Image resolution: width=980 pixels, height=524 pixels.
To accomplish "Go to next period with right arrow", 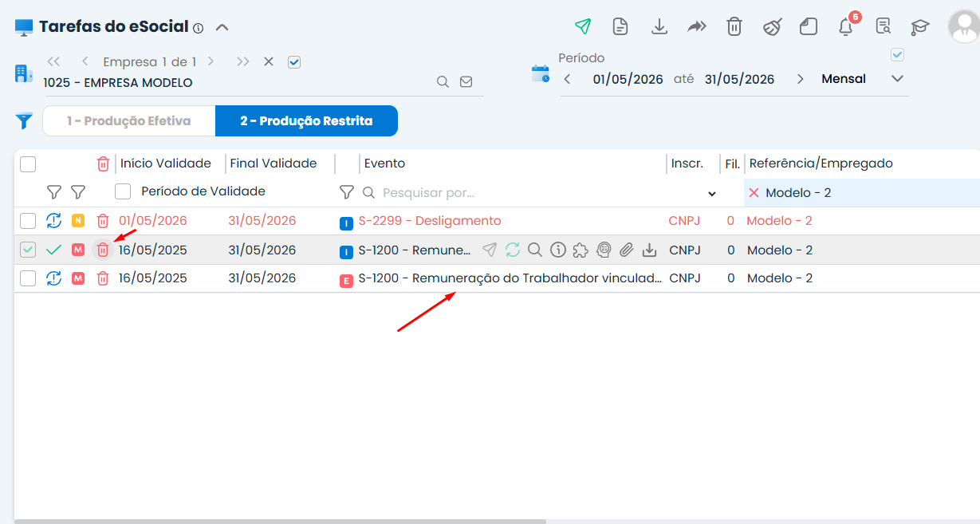I will [x=800, y=79].
